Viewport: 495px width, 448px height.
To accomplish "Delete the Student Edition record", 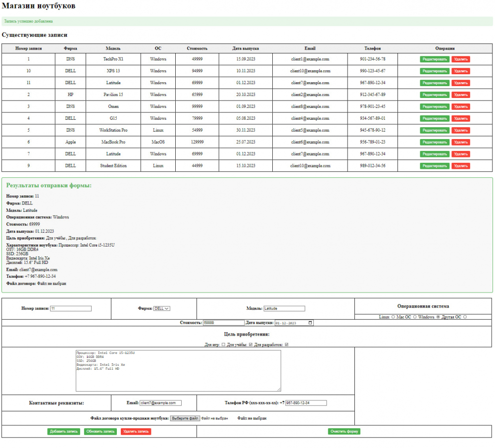I will [x=460, y=166].
